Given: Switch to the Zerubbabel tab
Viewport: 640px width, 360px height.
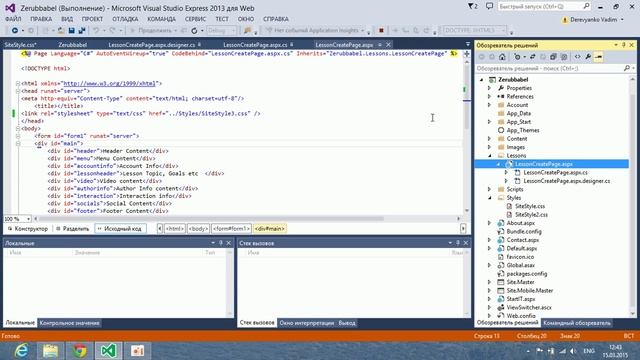Looking at the screenshot, I should 73,44.
